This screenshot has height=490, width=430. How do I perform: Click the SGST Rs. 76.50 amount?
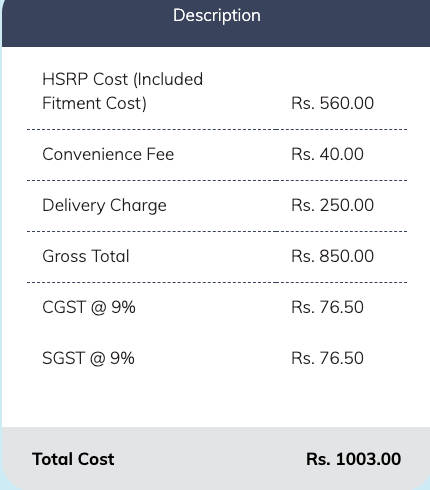coord(327,358)
